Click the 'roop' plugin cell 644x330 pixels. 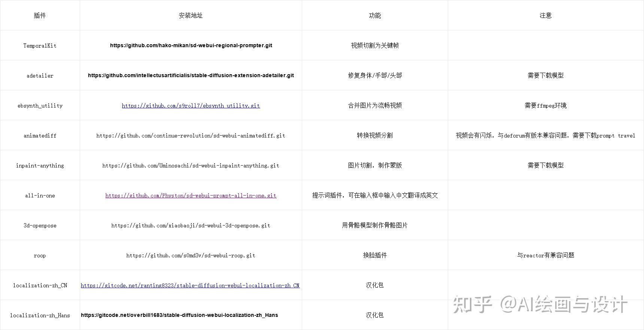[40, 255]
